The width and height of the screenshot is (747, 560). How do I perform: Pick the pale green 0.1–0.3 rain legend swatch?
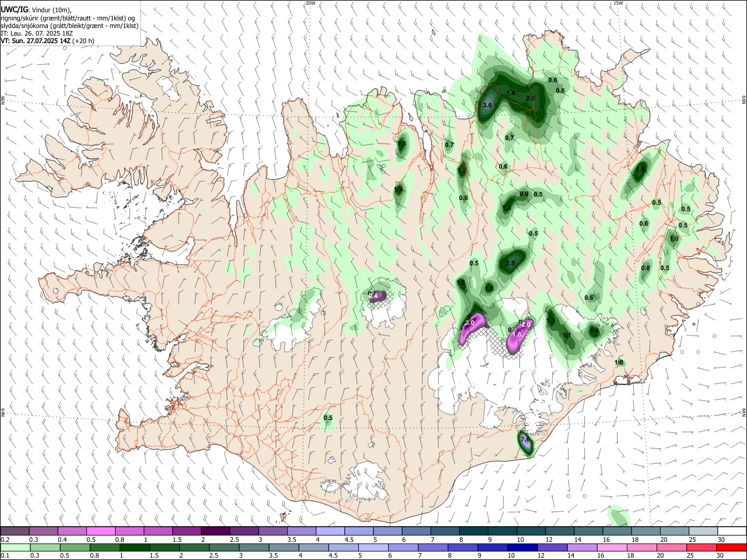click(x=15, y=548)
